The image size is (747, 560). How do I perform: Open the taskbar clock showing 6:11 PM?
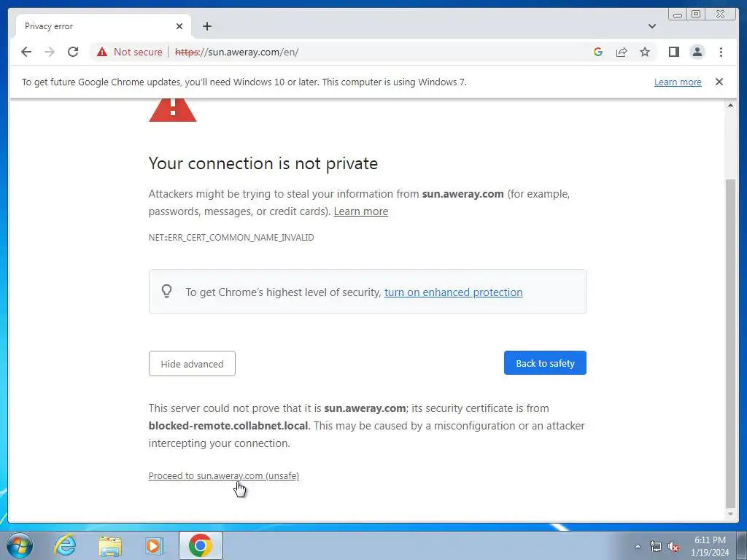pos(710,546)
